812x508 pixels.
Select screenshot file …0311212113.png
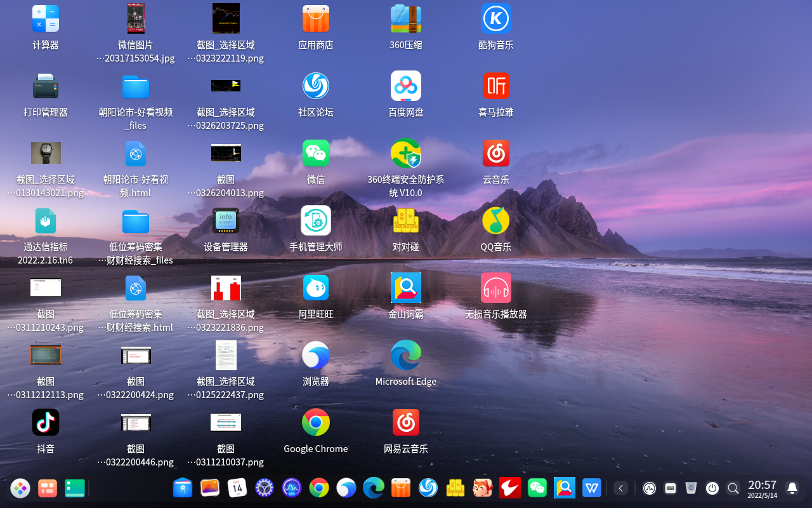click(46, 355)
